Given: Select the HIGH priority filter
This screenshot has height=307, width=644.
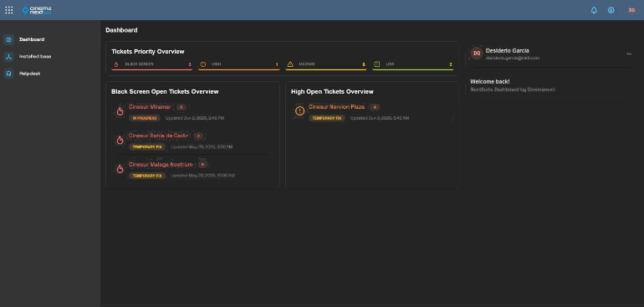Looking at the screenshot, I should point(239,65).
